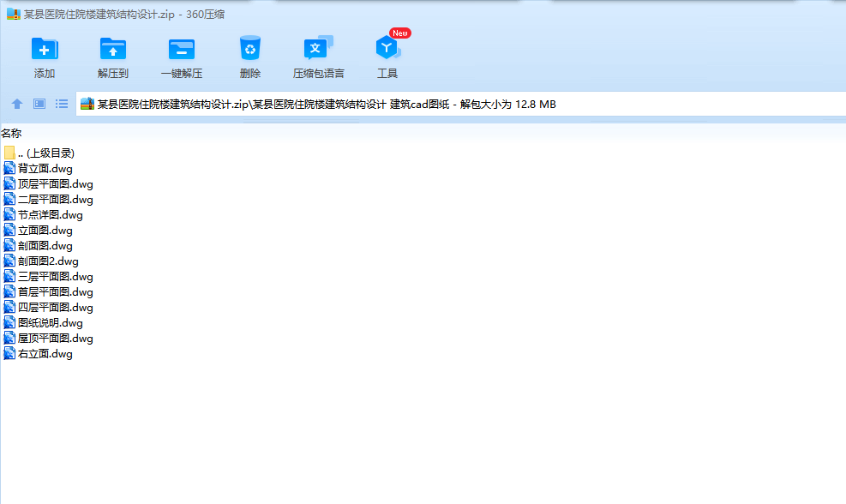Click the 360压缩 app icon in title bar
This screenshot has width=846, height=504.
pos(14,14)
